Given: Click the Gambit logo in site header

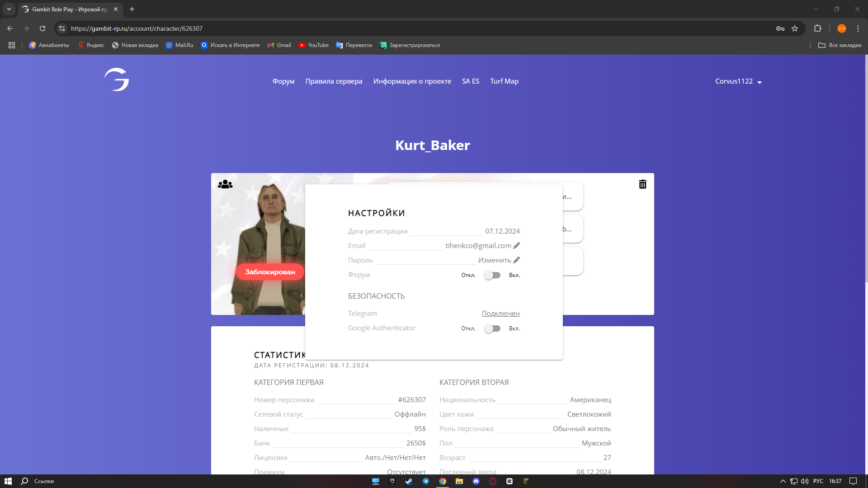Looking at the screenshot, I should (x=117, y=80).
